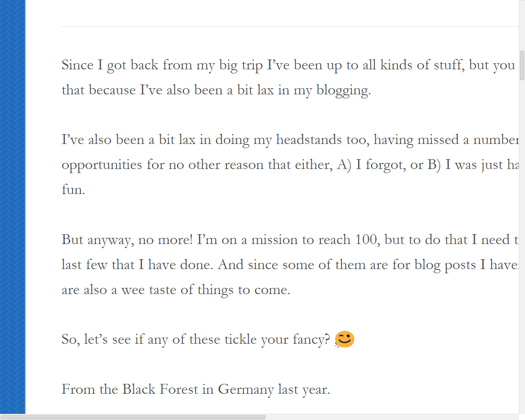Click the sentence "So, let's see if any"
The image size is (525, 420).
tap(195, 340)
